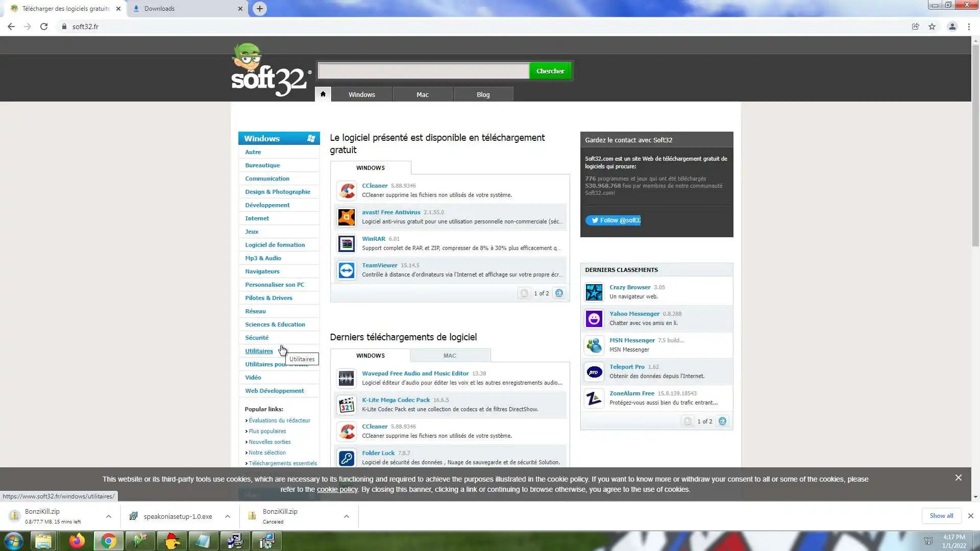Open the Crazy Browser icon
Image resolution: width=980 pixels, height=551 pixels.
tap(594, 292)
